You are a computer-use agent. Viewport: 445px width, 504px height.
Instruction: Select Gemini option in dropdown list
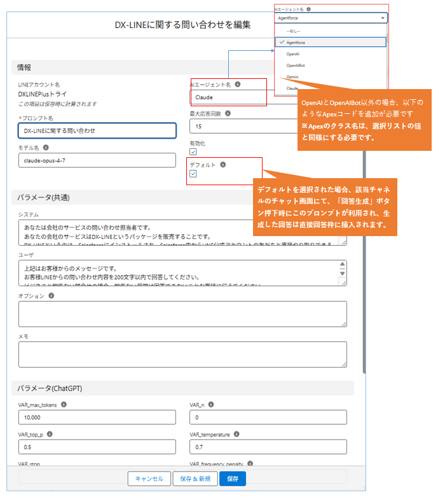click(331, 77)
